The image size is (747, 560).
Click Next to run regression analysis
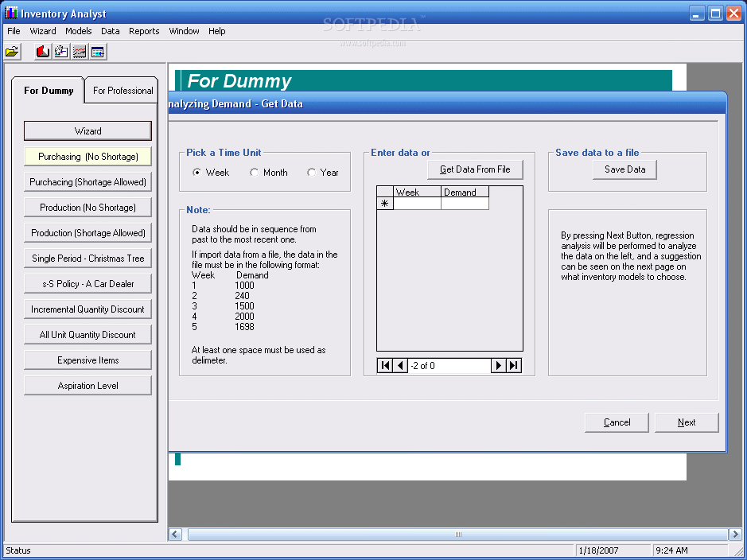pos(687,422)
